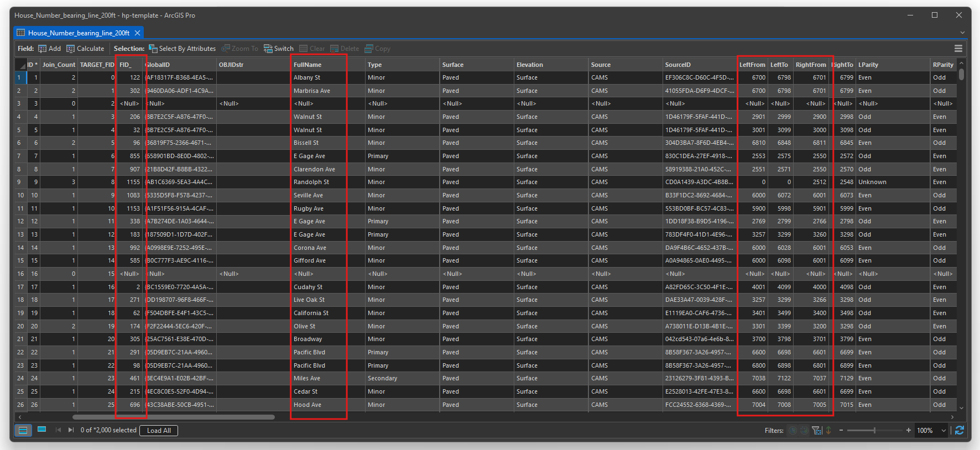
Task: Click the select-all corner cell
Action: pyautogui.click(x=20, y=65)
